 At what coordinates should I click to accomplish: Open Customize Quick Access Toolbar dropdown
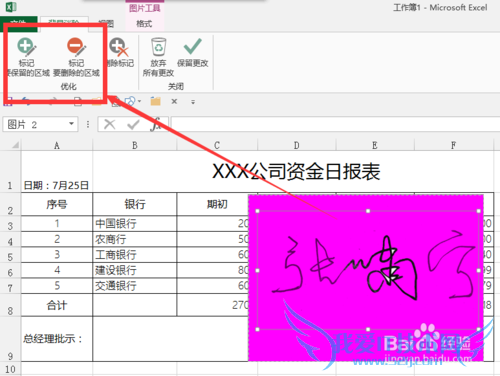[193, 102]
